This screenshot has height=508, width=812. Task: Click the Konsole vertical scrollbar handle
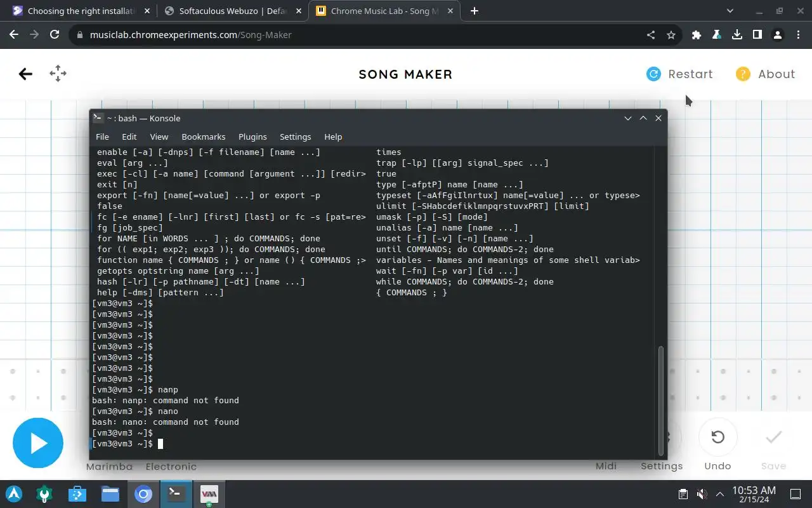coord(660,401)
